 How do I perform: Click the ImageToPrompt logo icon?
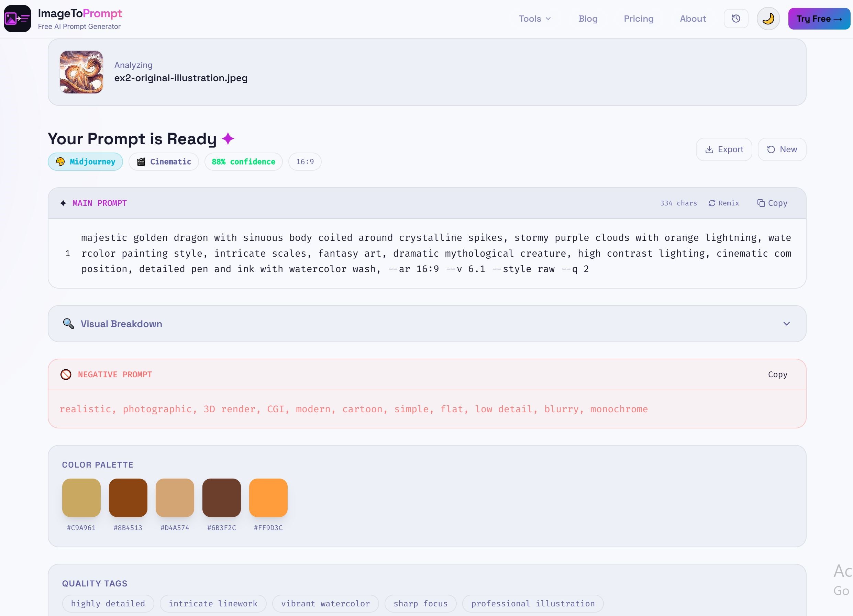click(17, 19)
